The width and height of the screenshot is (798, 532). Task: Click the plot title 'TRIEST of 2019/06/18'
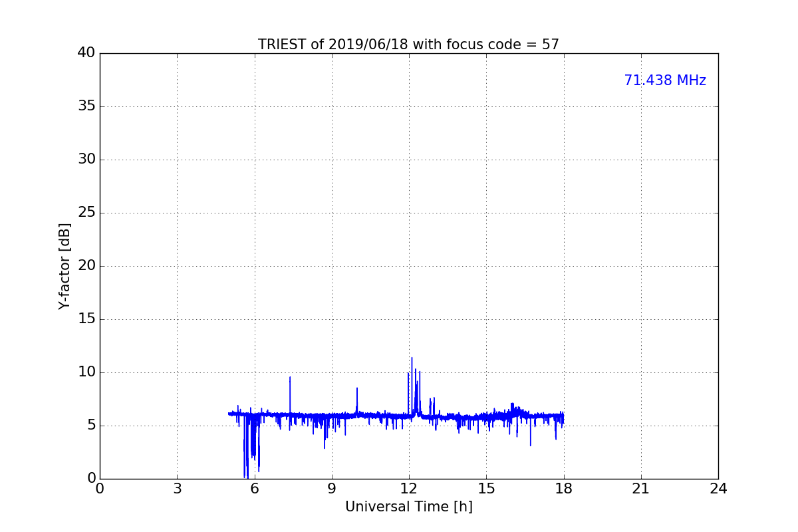[x=408, y=45]
